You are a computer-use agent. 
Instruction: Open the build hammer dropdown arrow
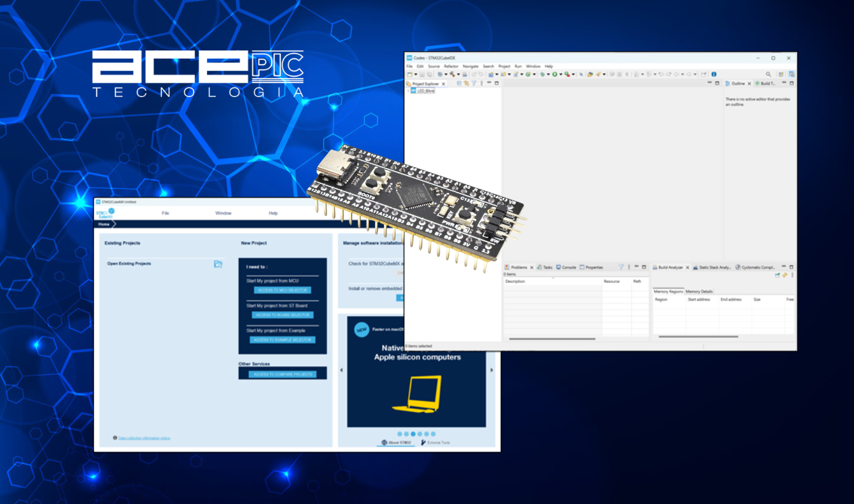point(457,75)
